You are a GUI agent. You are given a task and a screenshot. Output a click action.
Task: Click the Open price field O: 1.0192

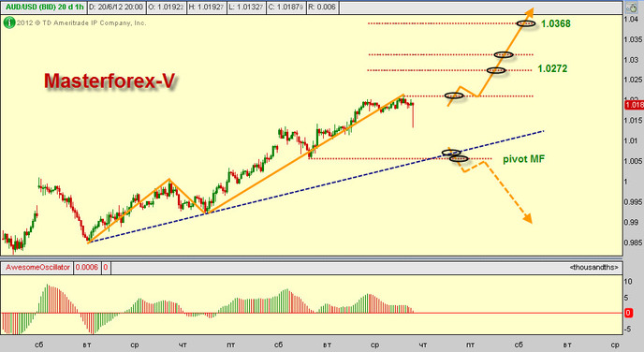tap(166, 7)
